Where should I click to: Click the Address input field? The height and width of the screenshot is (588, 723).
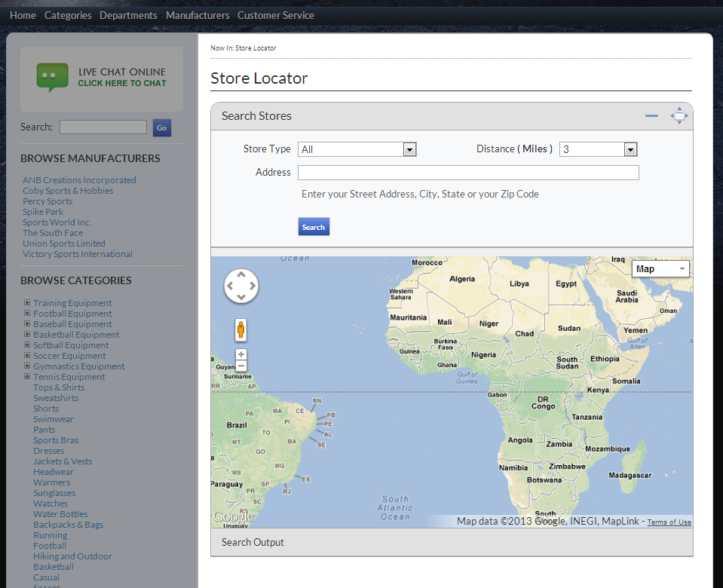(x=468, y=173)
